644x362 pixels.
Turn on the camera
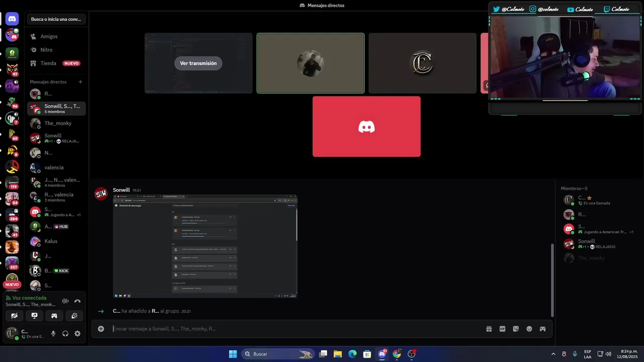15,316
